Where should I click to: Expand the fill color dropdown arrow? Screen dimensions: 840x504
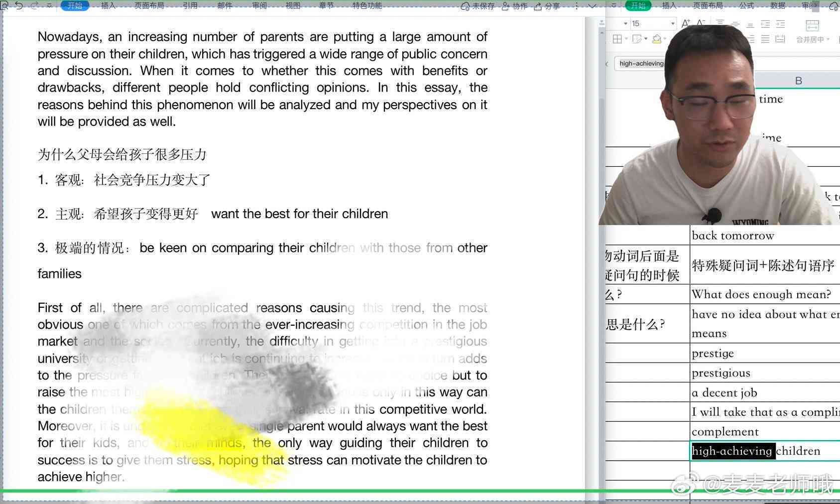coord(665,39)
